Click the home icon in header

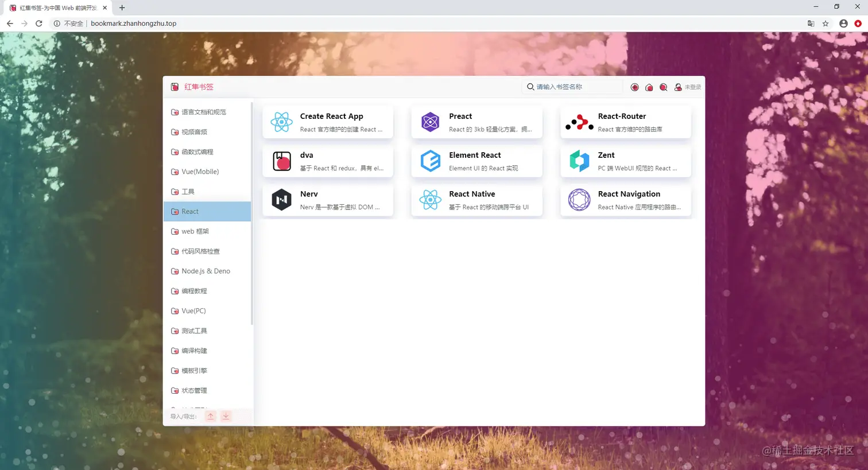click(x=649, y=87)
